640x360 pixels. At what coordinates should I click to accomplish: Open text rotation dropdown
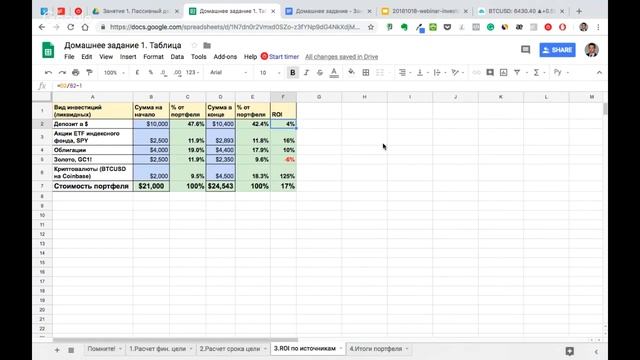(x=458, y=73)
